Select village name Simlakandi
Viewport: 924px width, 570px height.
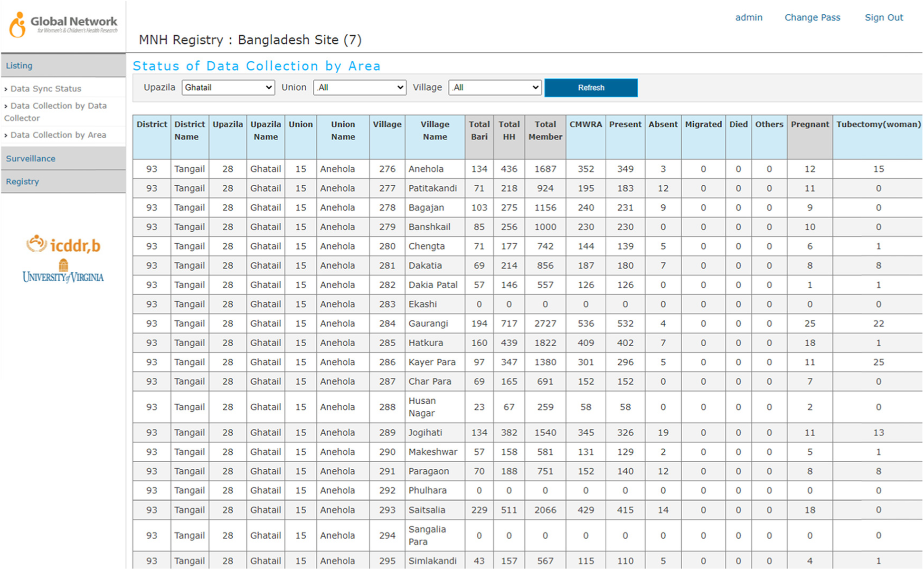click(x=432, y=561)
